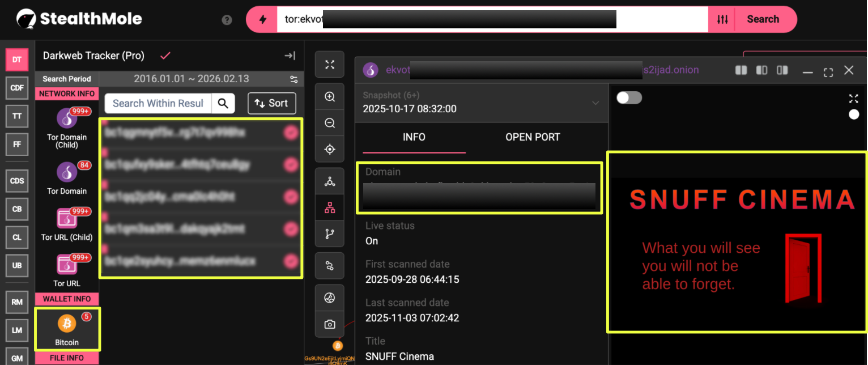This screenshot has height=365, width=868.
Task: Open search filter options next to Search
Action: pyautogui.click(x=722, y=19)
